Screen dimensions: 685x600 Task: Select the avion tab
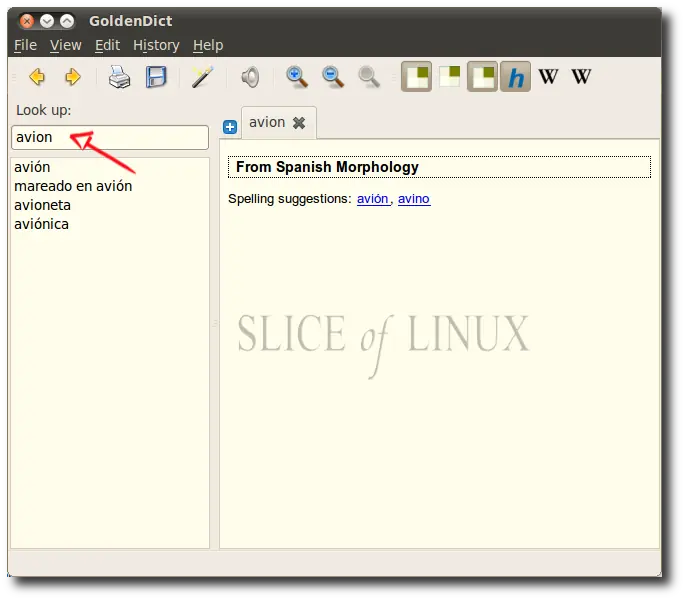(x=267, y=122)
